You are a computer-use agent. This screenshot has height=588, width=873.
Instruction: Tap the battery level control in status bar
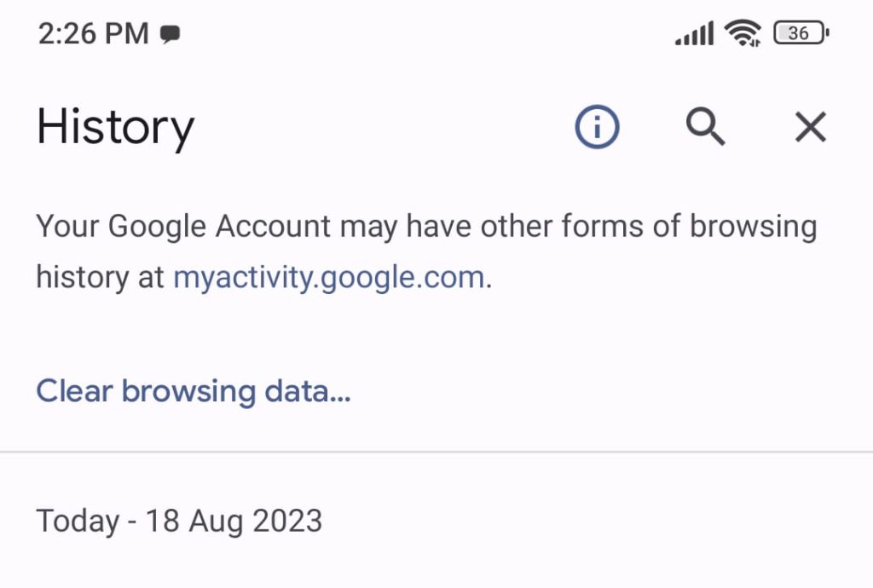(798, 32)
